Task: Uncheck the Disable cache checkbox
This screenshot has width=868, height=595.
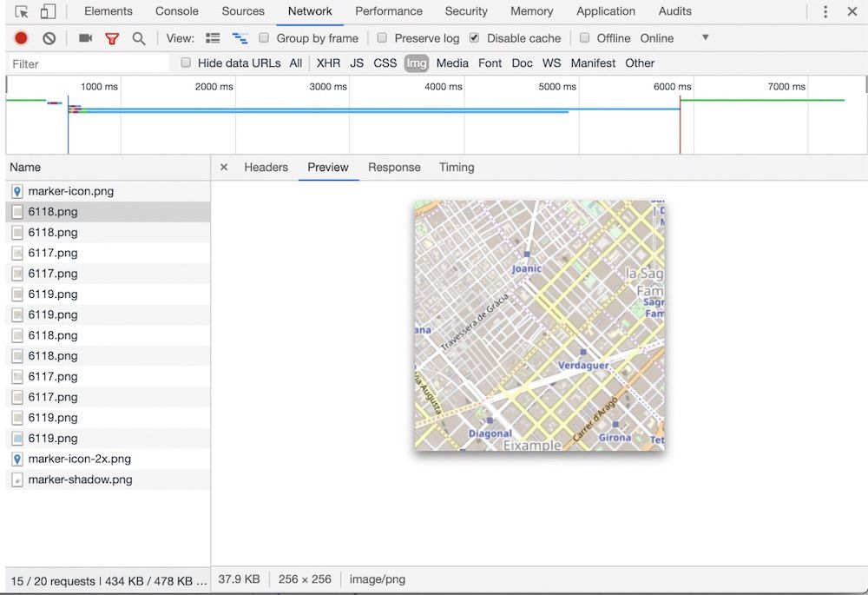Action: tap(475, 37)
